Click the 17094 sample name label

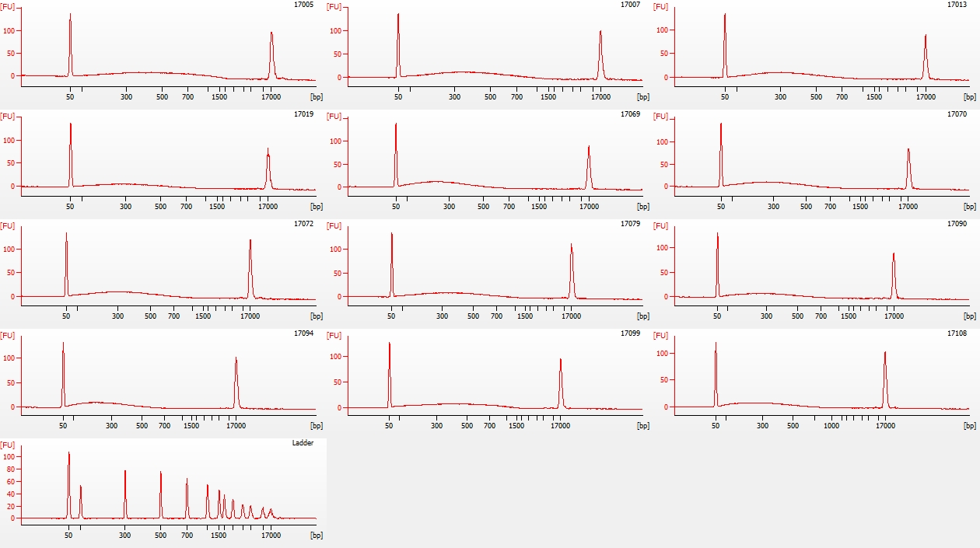(x=304, y=333)
